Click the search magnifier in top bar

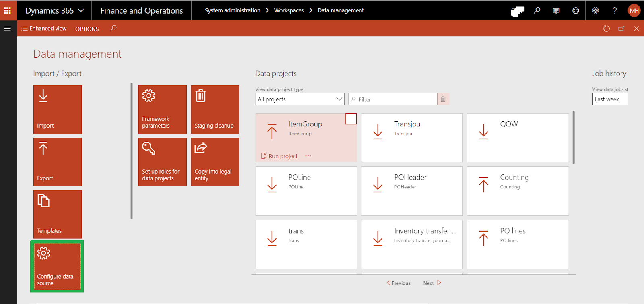click(x=537, y=10)
